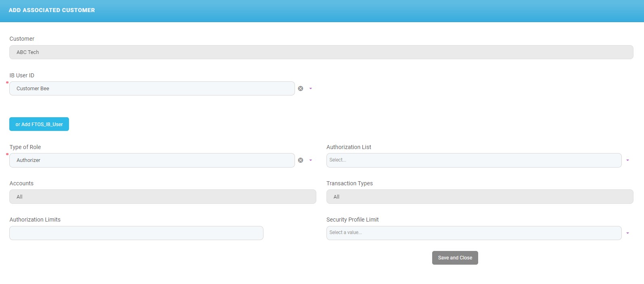Focus the Authorization Limits text field

[x=136, y=233]
